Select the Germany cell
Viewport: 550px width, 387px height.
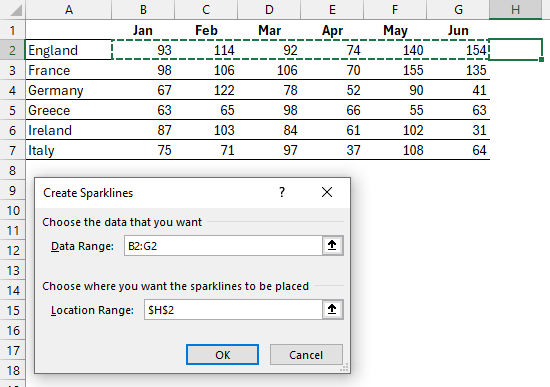click(x=69, y=90)
